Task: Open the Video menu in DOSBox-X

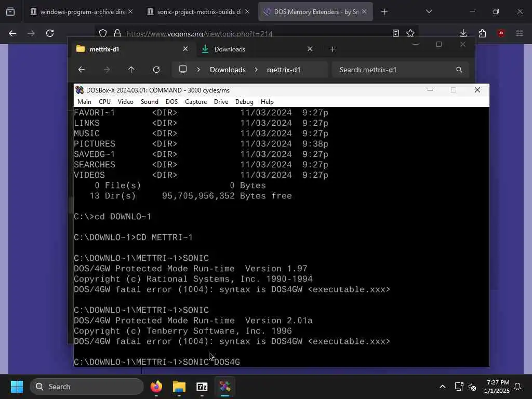Action: click(x=126, y=102)
